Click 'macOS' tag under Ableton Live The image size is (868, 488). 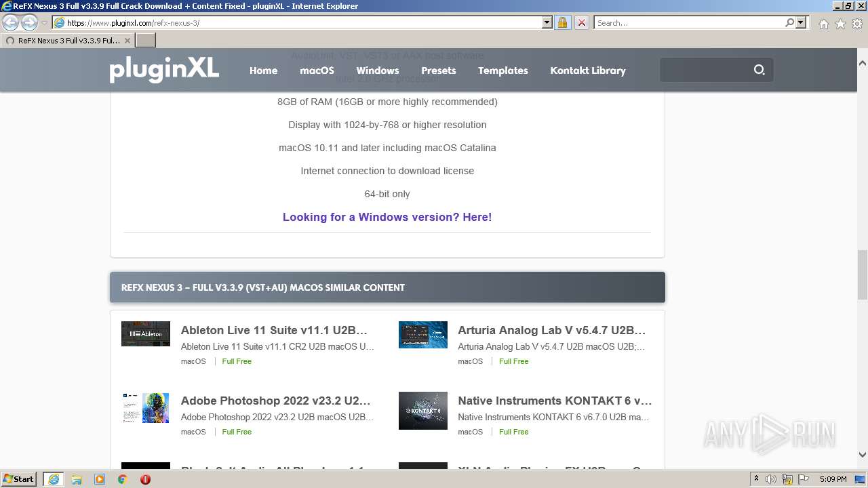click(193, 361)
